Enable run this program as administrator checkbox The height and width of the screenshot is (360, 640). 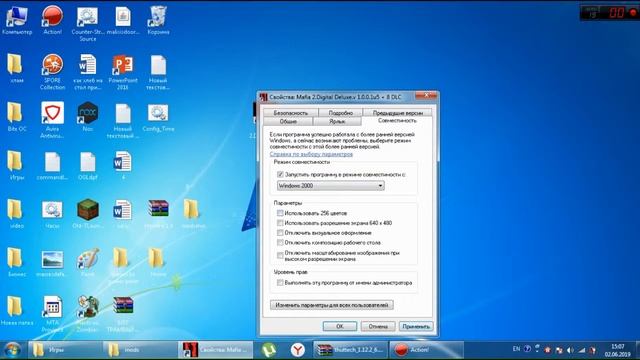click(x=280, y=282)
